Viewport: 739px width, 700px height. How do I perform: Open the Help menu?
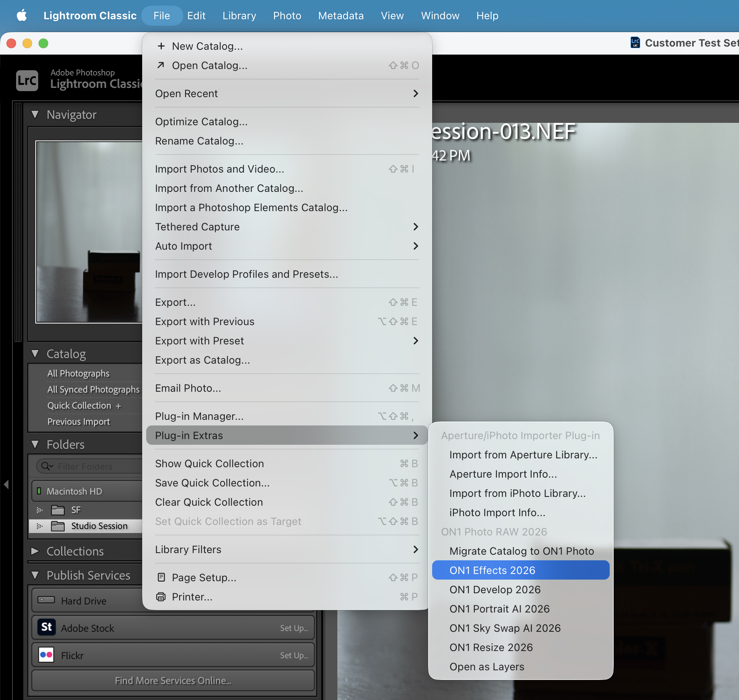487,16
